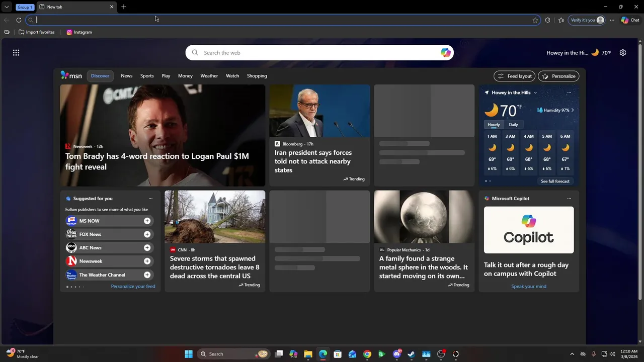Image resolution: width=644 pixels, height=362 pixels.
Task: Click the Personalize button
Action: coord(558,76)
